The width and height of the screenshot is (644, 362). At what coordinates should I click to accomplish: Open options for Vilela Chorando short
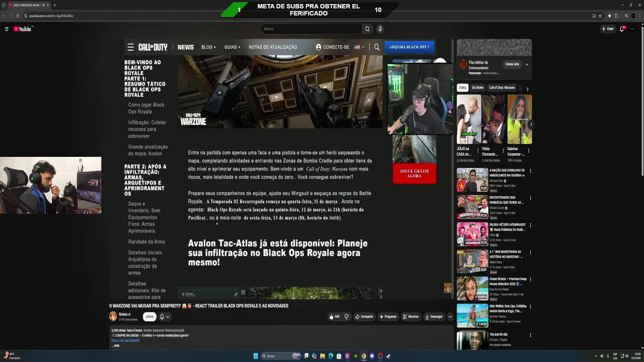tap(503, 150)
